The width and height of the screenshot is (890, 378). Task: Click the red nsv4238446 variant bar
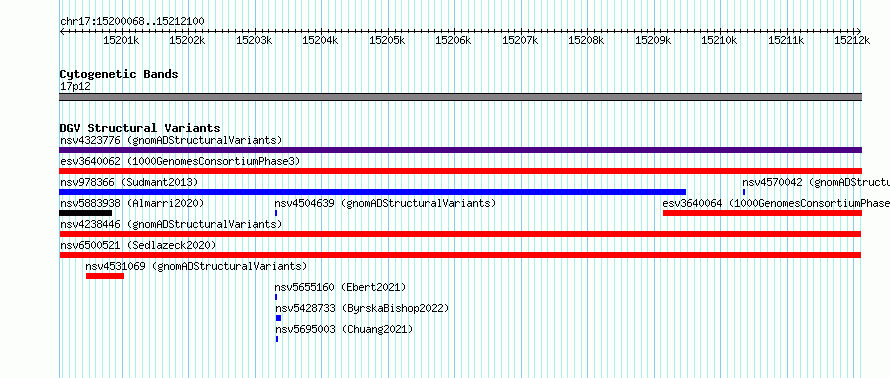click(x=460, y=234)
